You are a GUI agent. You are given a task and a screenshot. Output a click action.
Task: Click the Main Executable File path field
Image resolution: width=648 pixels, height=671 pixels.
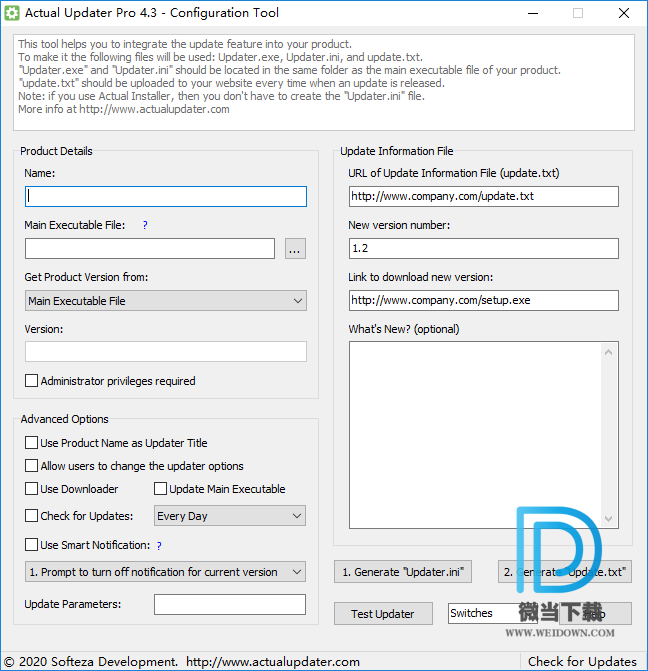(x=150, y=249)
